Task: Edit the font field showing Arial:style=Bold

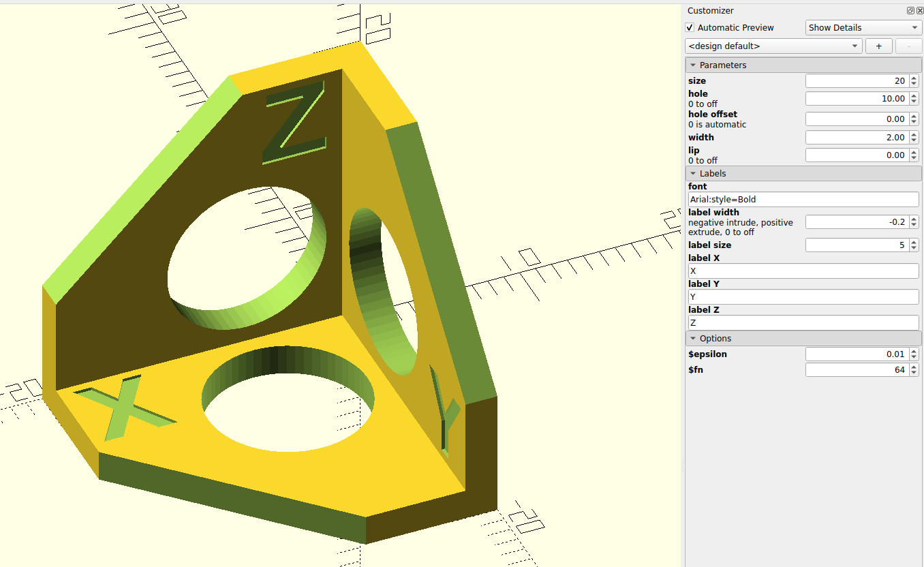Action: click(x=803, y=199)
